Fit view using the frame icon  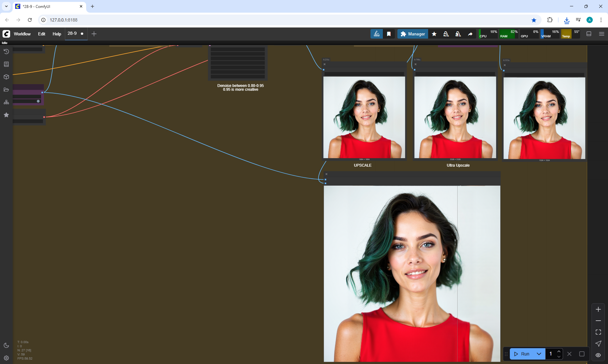click(598, 332)
